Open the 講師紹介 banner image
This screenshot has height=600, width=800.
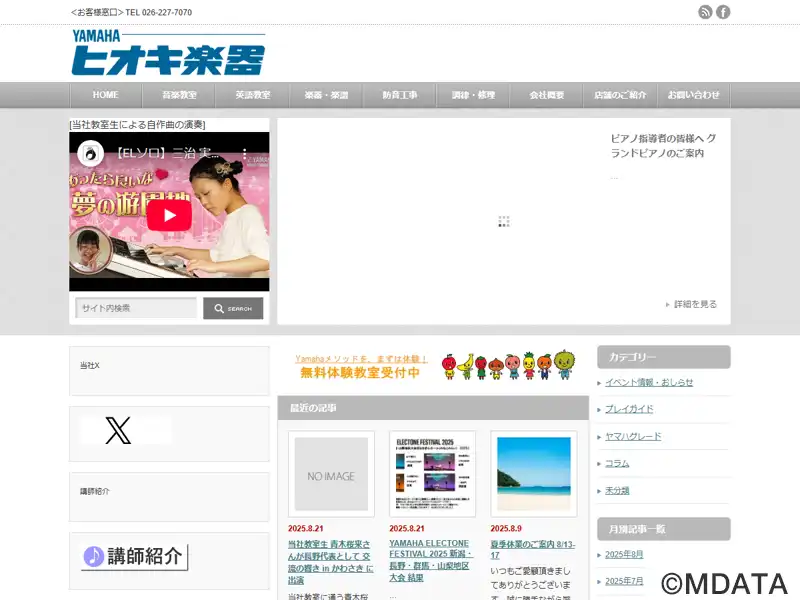point(135,557)
